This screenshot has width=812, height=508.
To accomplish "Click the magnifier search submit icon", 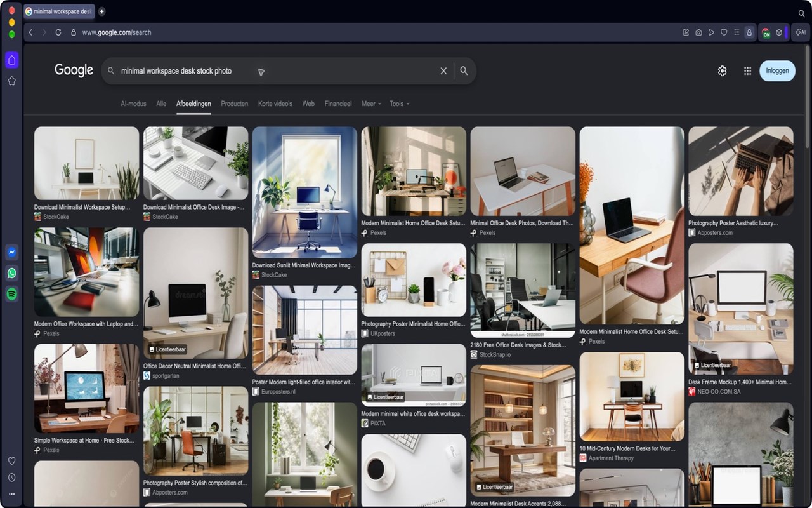I will [464, 71].
